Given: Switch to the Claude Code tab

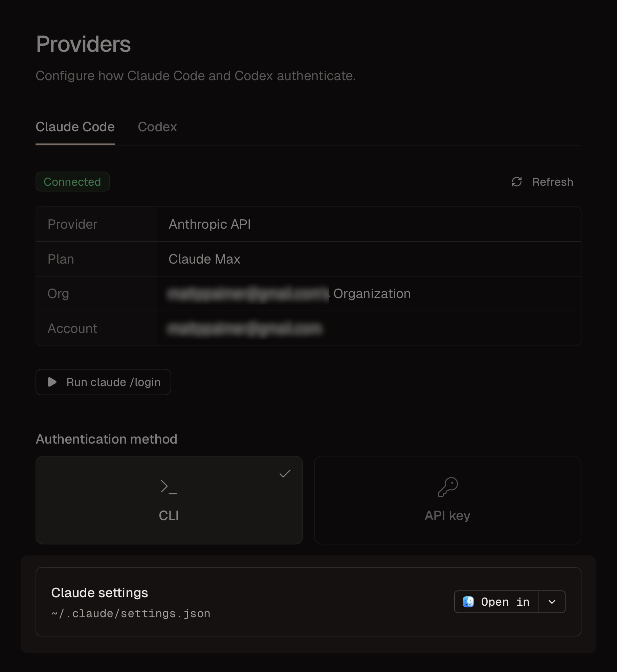Looking at the screenshot, I should coord(75,127).
